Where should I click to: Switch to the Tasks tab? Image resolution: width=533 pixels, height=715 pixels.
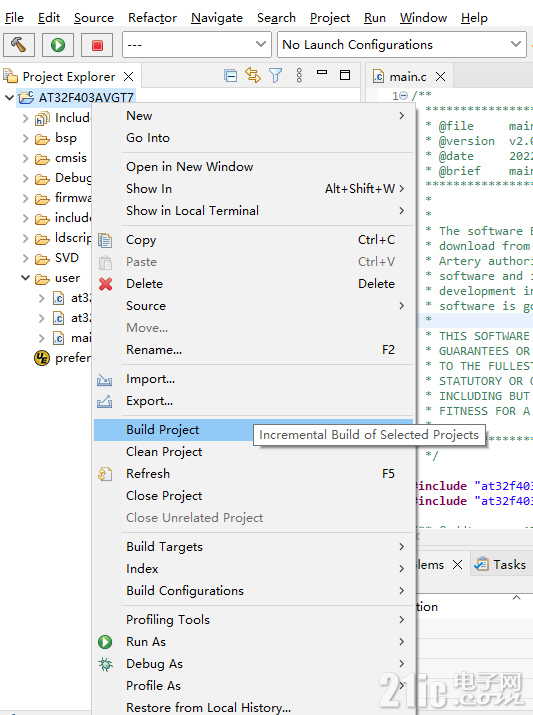(501, 565)
